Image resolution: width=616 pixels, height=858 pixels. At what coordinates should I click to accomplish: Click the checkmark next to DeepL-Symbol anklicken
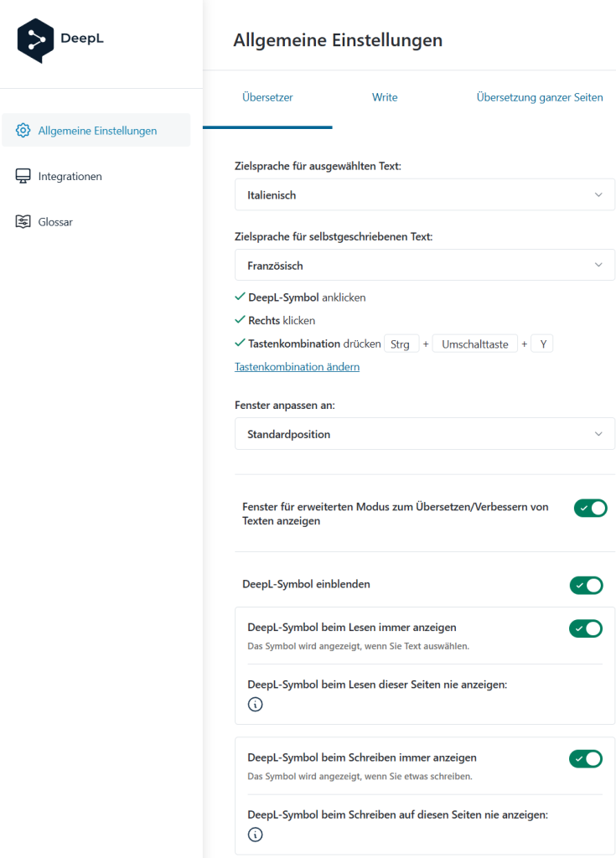240,297
